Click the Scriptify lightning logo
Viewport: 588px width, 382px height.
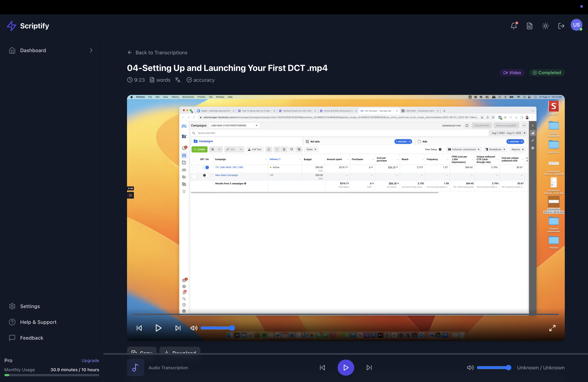pyautogui.click(x=11, y=26)
